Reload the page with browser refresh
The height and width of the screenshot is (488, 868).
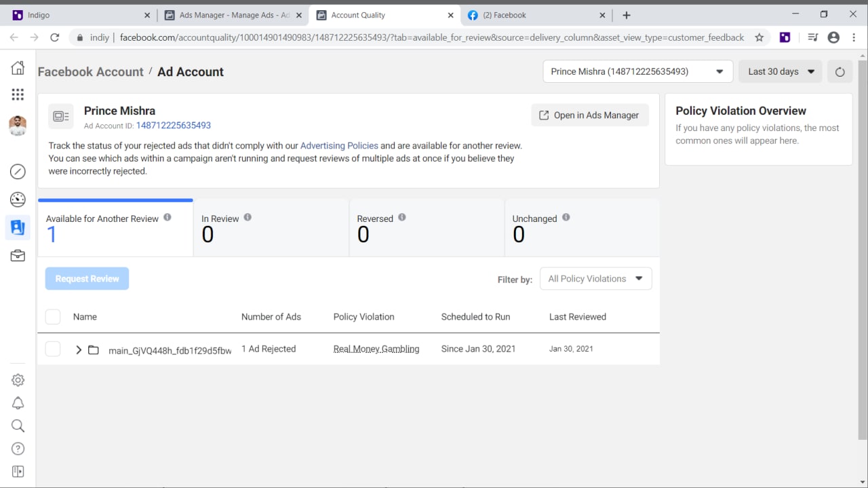pos(55,37)
